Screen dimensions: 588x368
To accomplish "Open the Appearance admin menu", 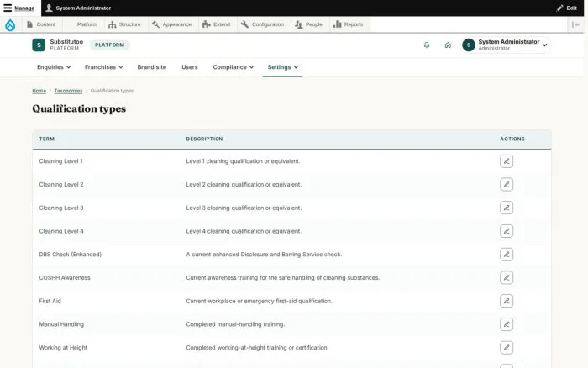I will pyautogui.click(x=171, y=24).
